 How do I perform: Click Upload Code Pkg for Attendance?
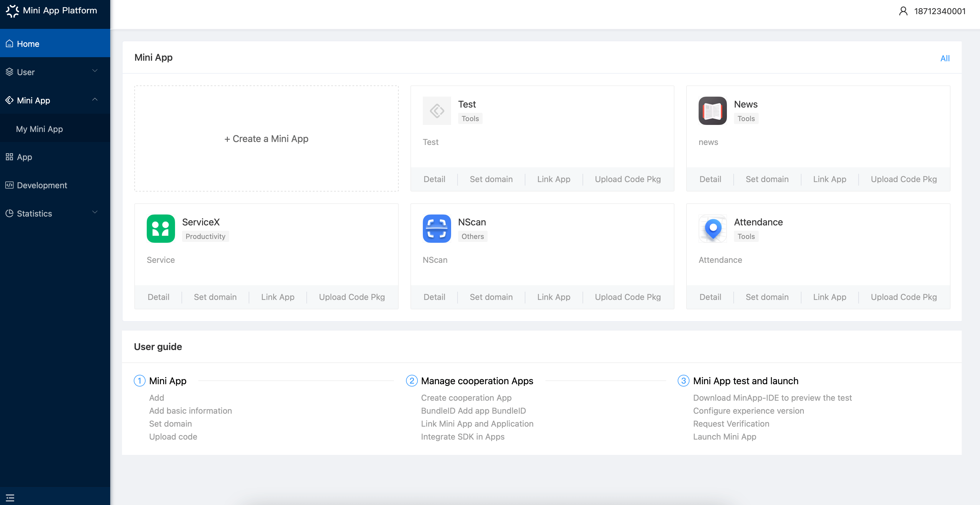[x=903, y=297]
